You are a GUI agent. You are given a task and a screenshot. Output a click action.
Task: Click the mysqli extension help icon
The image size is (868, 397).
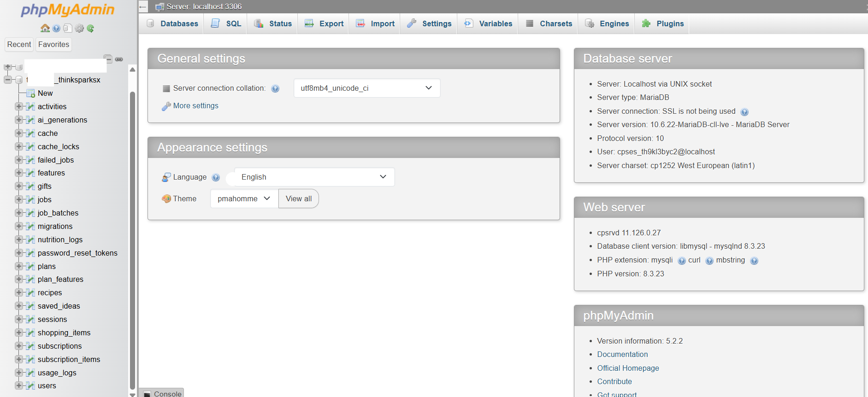click(x=682, y=261)
